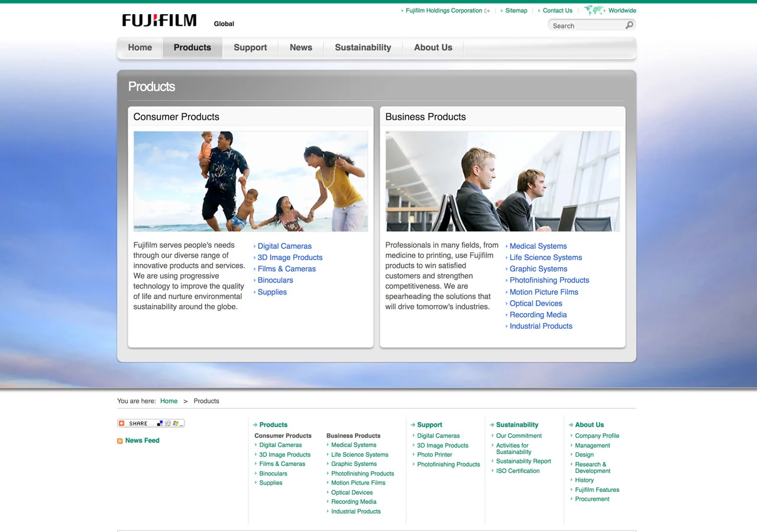Open the Share bookmark button
This screenshot has width=757, height=532.
pyautogui.click(x=151, y=423)
